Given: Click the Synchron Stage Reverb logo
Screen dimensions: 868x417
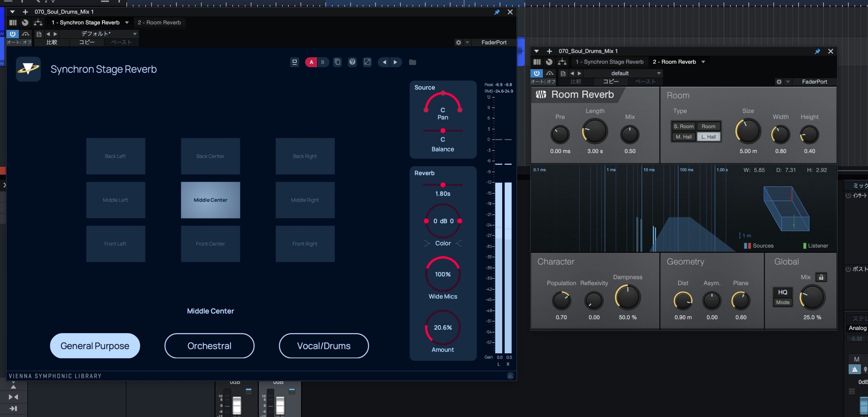Looking at the screenshot, I should [x=28, y=69].
